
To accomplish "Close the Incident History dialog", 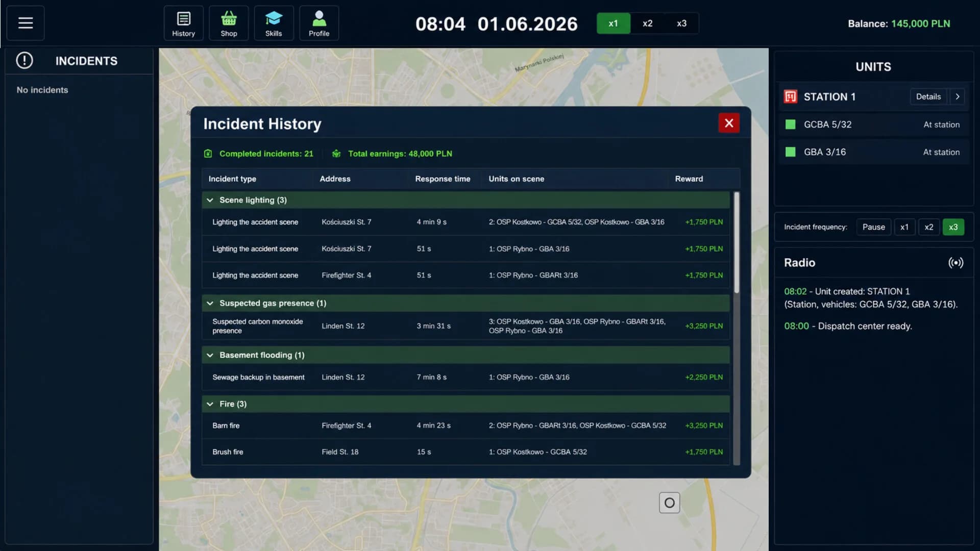I will (729, 123).
